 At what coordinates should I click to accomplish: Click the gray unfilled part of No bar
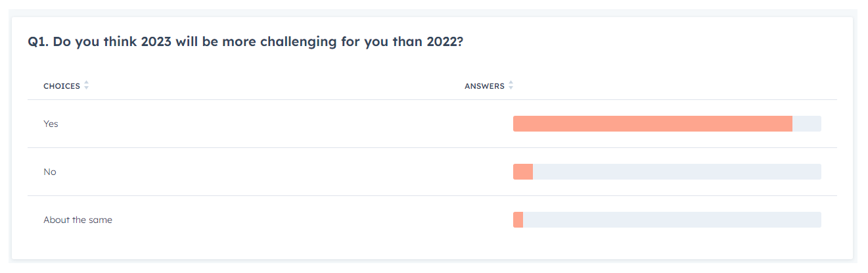coord(677,172)
